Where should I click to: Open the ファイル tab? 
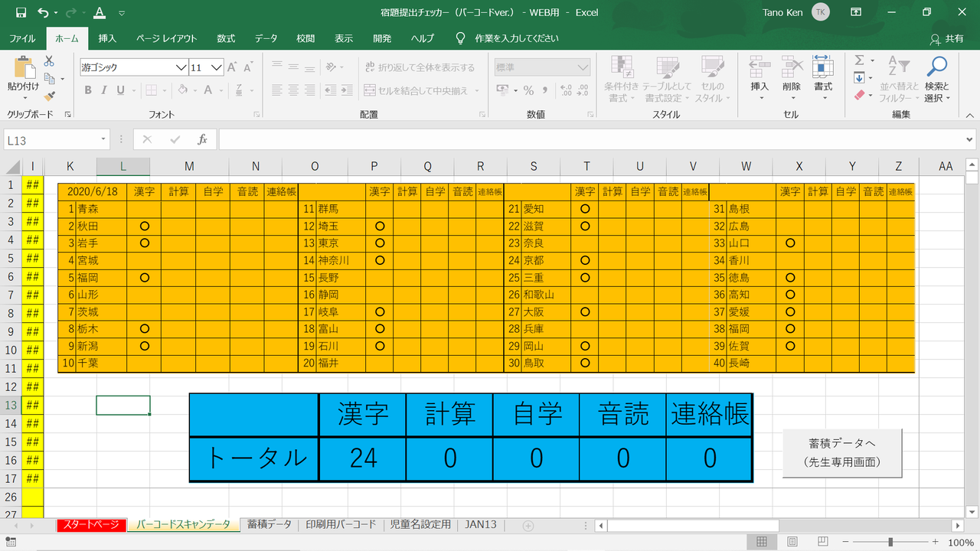pyautogui.click(x=22, y=38)
